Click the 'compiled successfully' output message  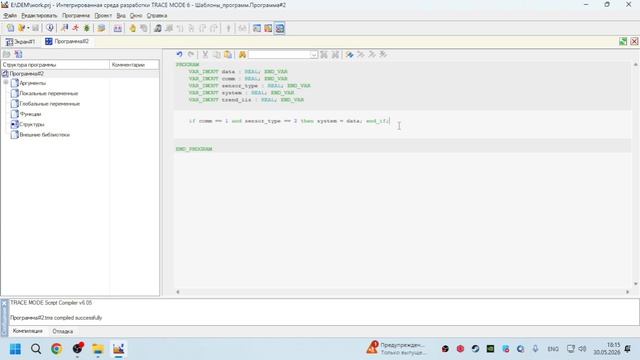(x=56, y=318)
